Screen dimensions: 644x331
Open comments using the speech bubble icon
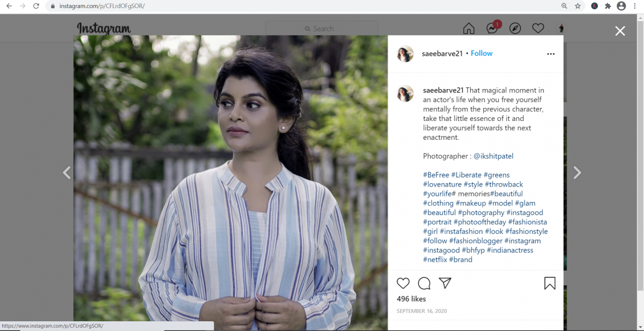[424, 283]
